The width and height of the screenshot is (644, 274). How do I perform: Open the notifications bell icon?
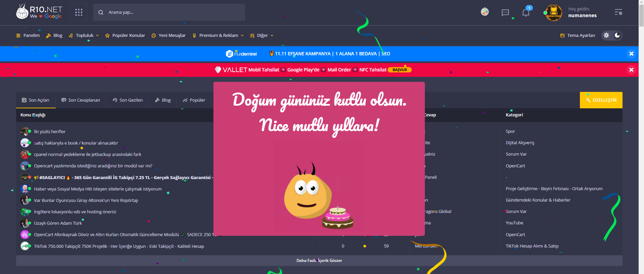pyautogui.click(x=526, y=13)
